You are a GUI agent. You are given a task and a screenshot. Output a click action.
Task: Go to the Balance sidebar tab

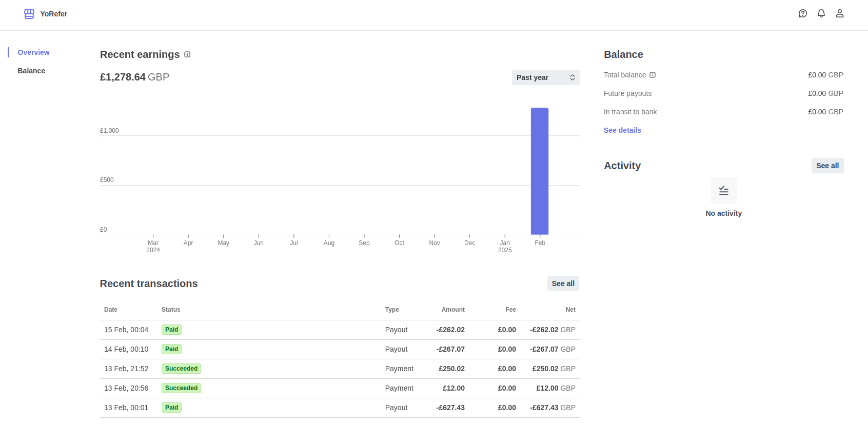pyautogui.click(x=31, y=71)
